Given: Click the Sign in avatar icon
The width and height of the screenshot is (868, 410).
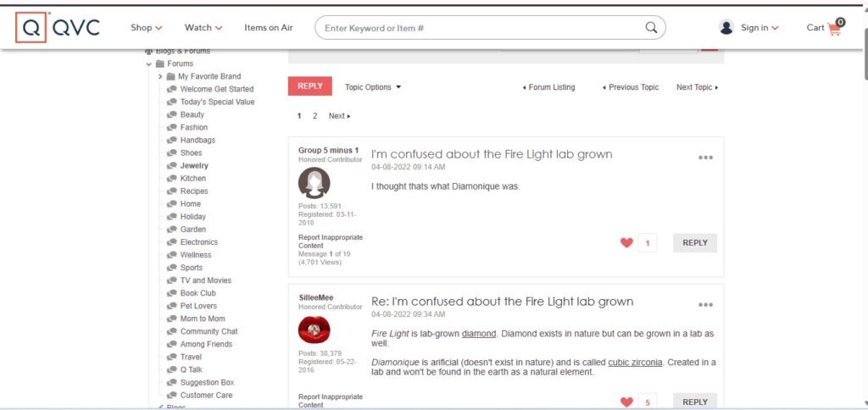Looking at the screenshot, I should click(726, 27).
